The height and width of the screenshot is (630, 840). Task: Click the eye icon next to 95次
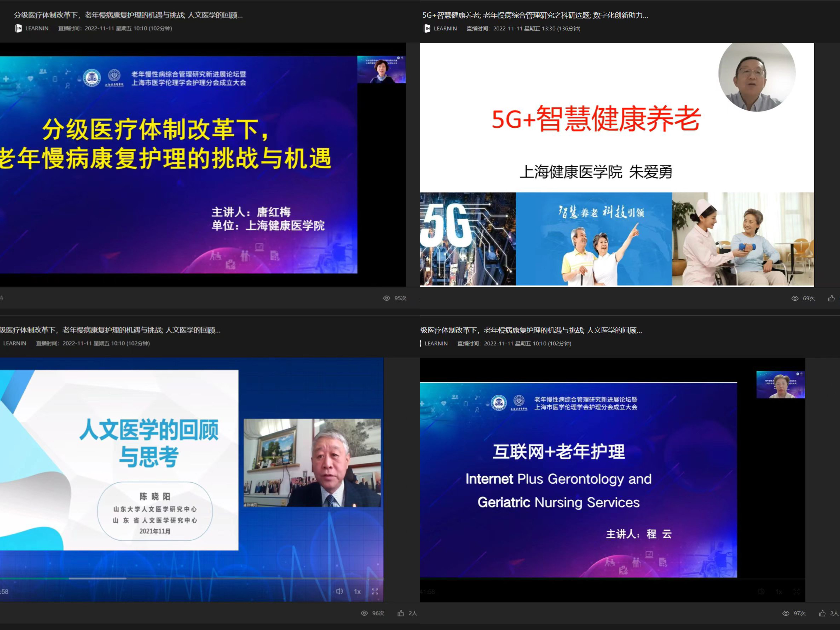point(387,298)
